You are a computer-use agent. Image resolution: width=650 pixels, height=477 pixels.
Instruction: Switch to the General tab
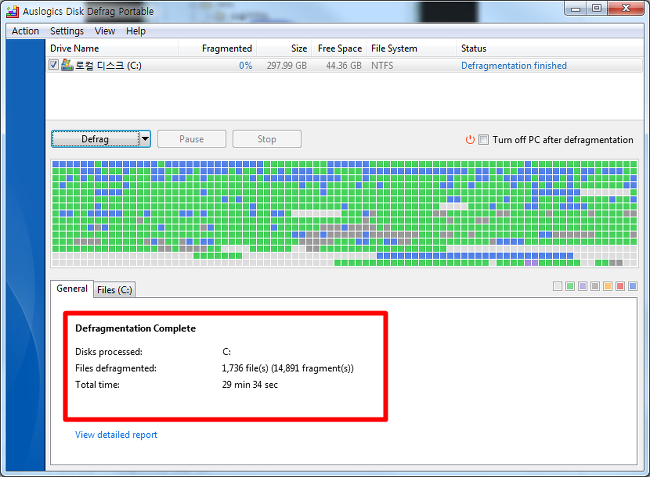[x=72, y=288]
